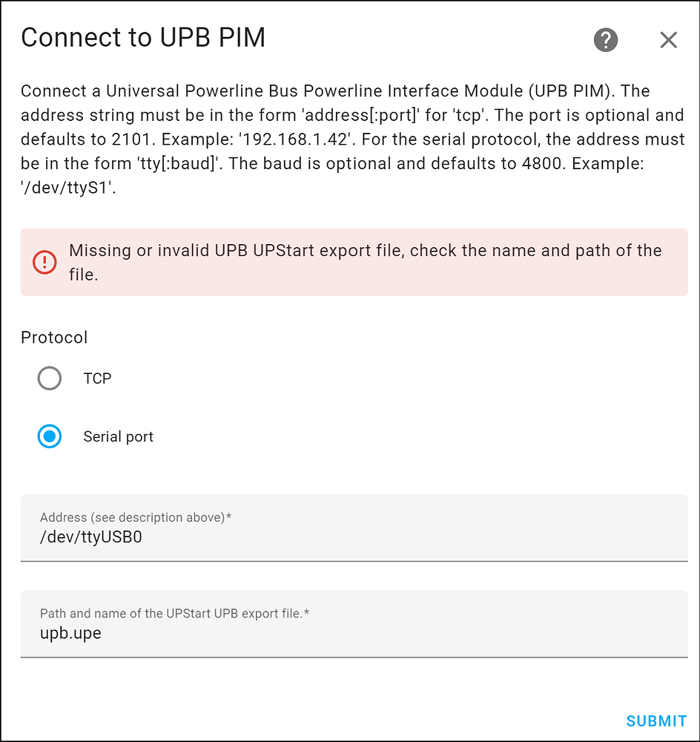700x742 pixels.
Task: Click inside the Address field
Action: (297, 536)
